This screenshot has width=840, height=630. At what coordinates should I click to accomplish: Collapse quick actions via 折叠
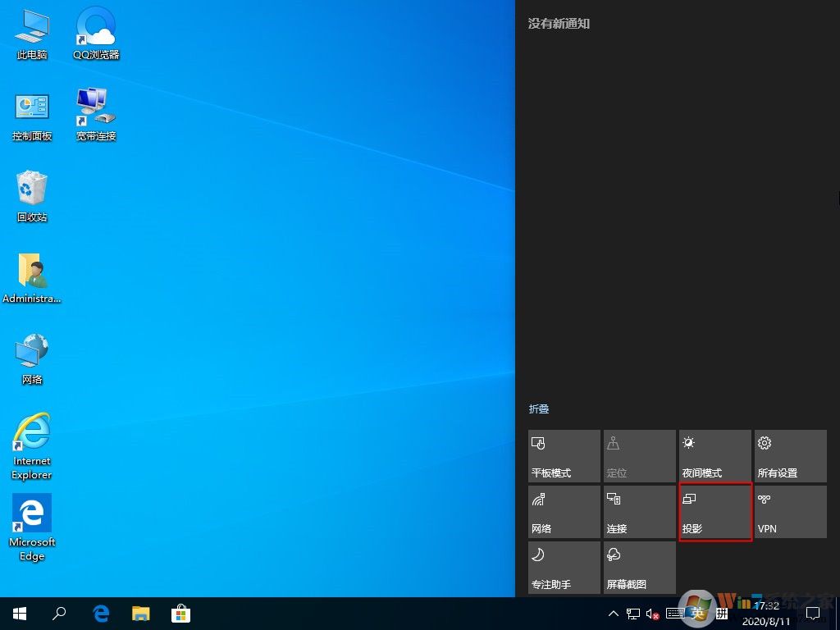(x=539, y=409)
